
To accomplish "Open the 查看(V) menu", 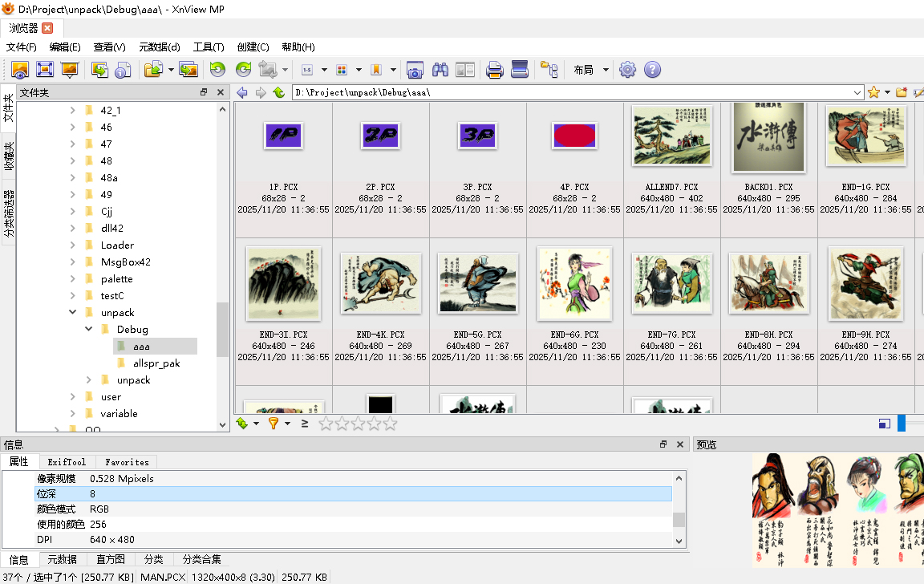I will [x=110, y=47].
